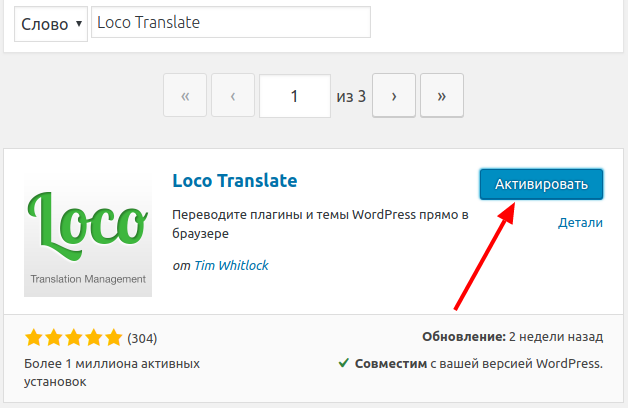Click the middle (third) rating star
Screen dimensions: 628x408
pyautogui.click(x=73, y=337)
